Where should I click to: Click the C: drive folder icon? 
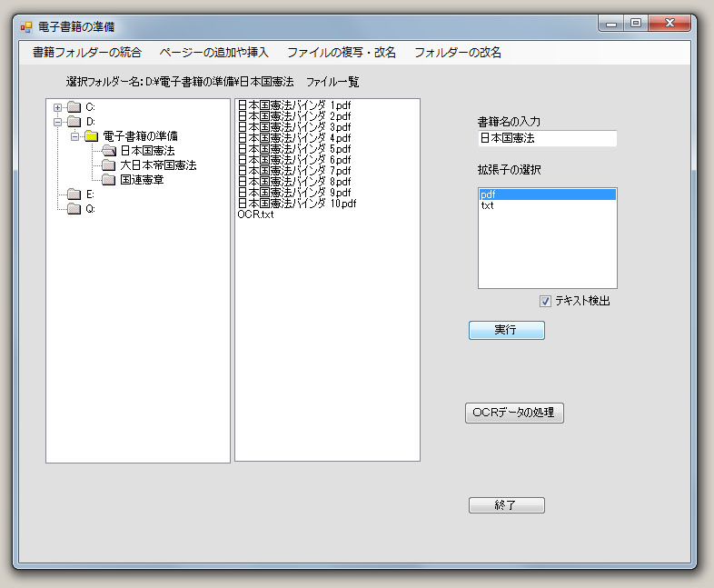pos(74,107)
